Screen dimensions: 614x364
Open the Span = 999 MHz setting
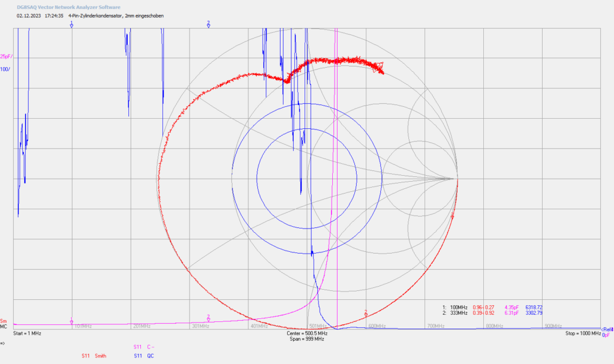click(306, 339)
